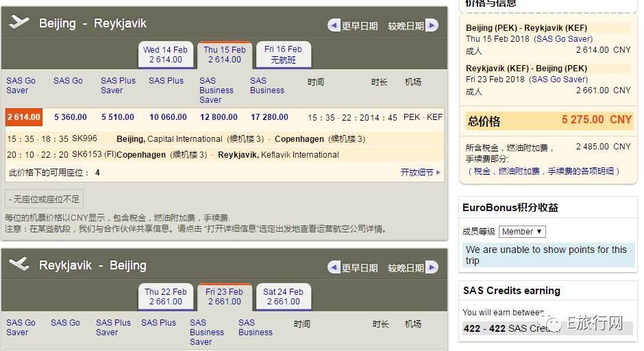
Task: Click 较晚日期 text in outbound header
Action: tap(406, 26)
